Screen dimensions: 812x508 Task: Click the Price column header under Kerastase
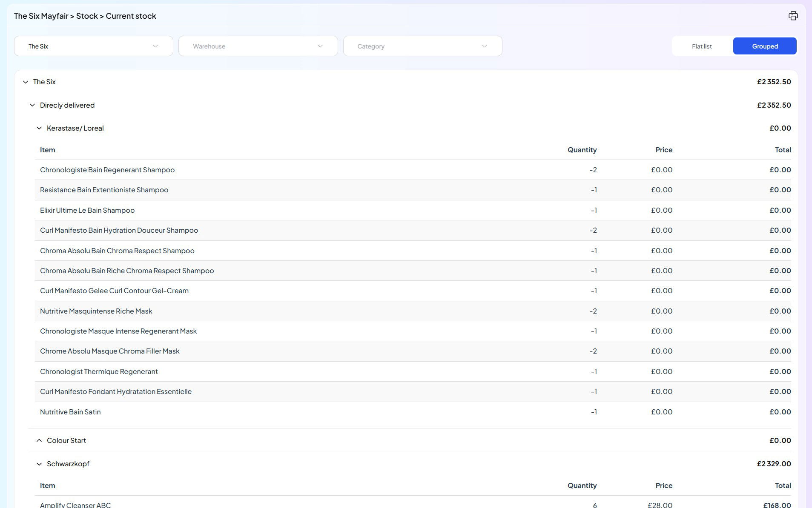pyautogui.click(x=663, y=150)
